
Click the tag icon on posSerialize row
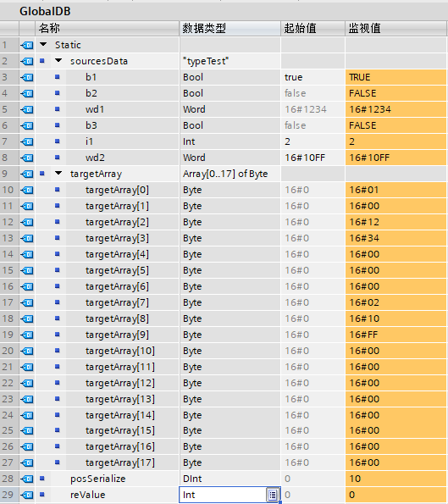tap(27, 479)
